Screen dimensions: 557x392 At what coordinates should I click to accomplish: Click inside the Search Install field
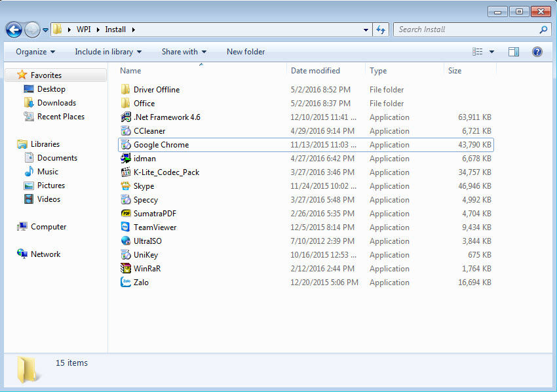coord(459,29)
